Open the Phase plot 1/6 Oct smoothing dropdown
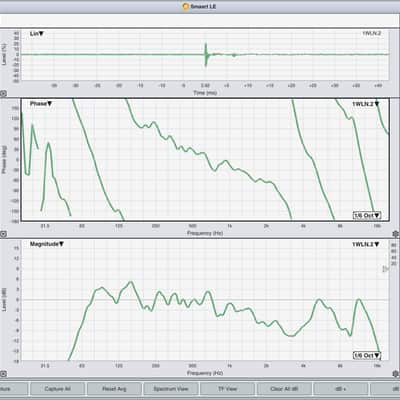This screenshot has width=400, height=400. click(367, 215)
